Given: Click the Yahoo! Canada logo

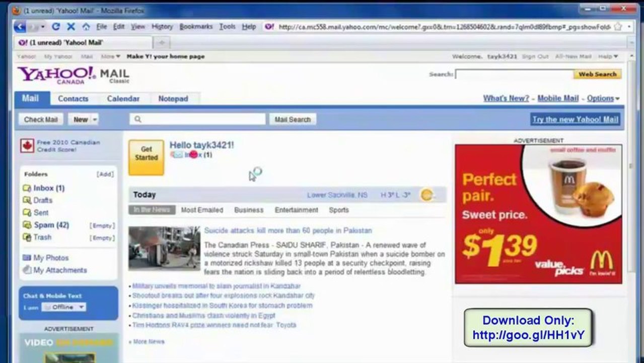Looking at the screenshot, I should tap(56, 75).
